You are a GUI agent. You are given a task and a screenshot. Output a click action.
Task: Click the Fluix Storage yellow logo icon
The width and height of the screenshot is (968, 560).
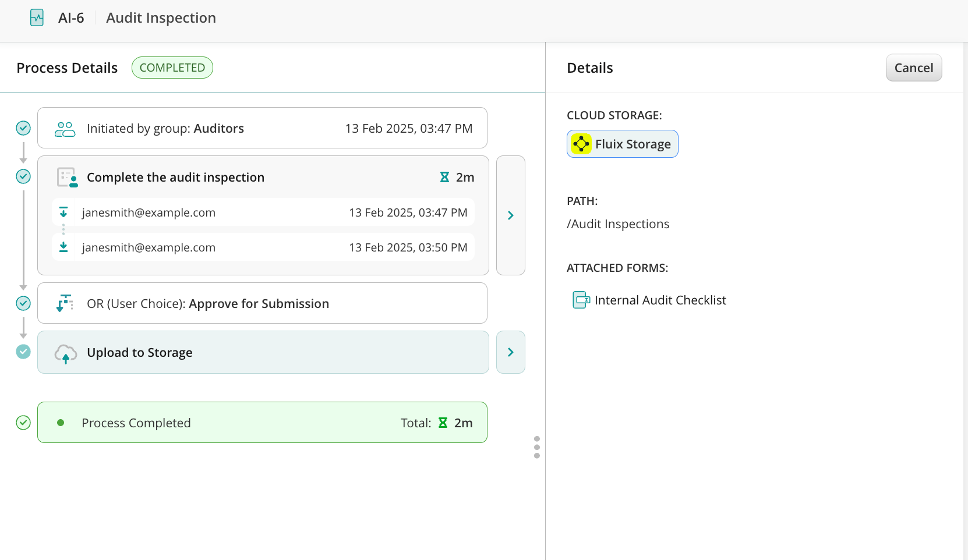(581, 144)
